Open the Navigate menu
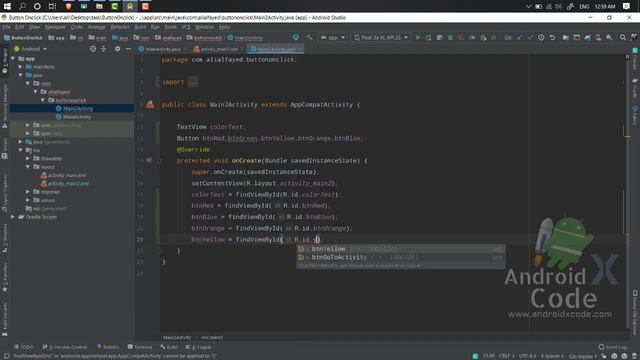Screen dimensions: 640x360 (55, 27)
